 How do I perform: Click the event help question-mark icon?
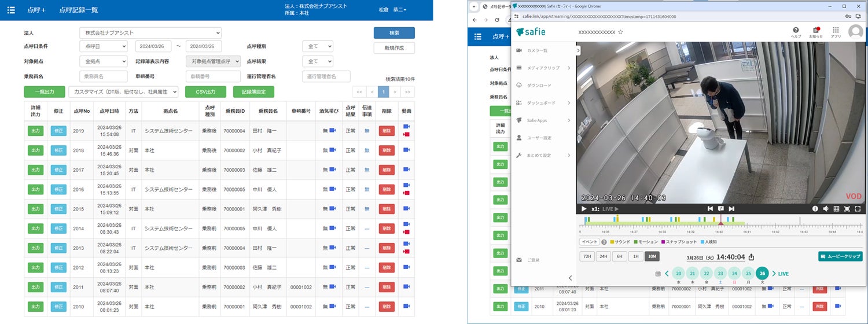(x=604, y=242)
